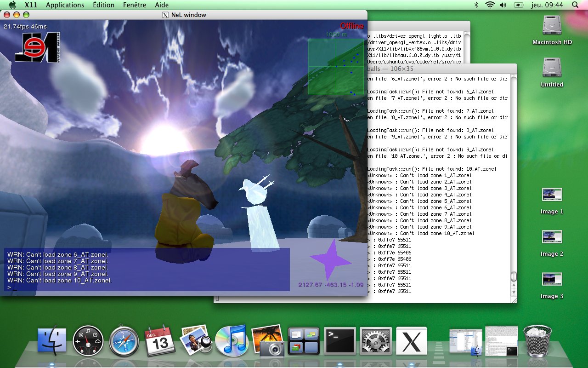This screenshot has width=588, height=368.
Task: Open iTunes from the Dock
Action: [232, 341]
